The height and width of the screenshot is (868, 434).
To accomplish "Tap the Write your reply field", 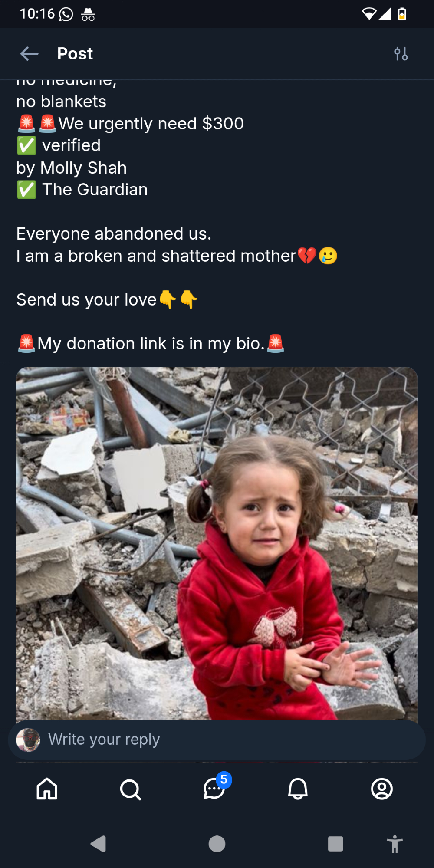I will [217, 740].
